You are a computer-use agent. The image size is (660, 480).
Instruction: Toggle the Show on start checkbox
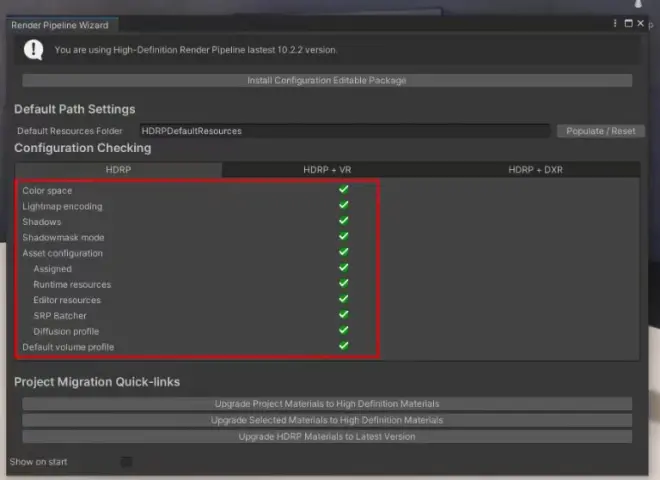click(126, 462)
